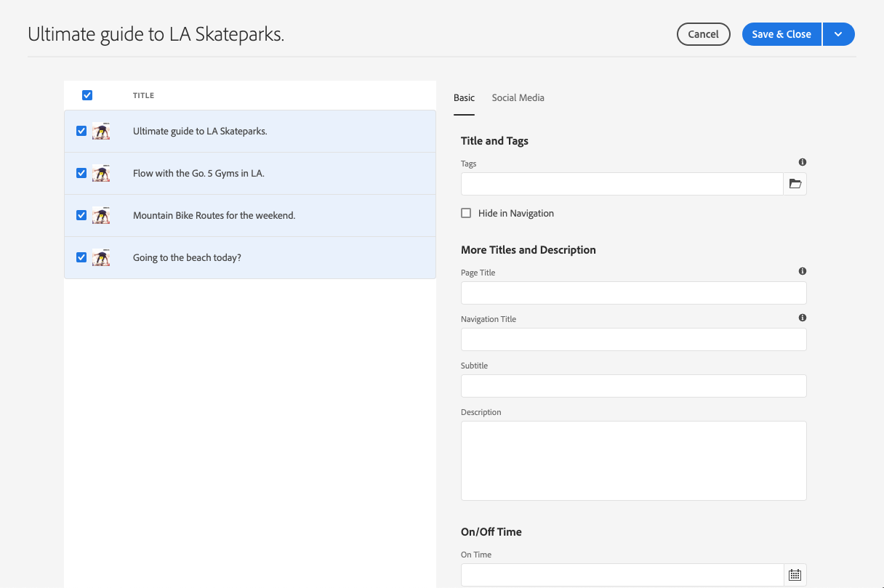Viewport: 884px width, 588px height.
Task: Click the Subtitle input field
Action: tap(633, 385)
